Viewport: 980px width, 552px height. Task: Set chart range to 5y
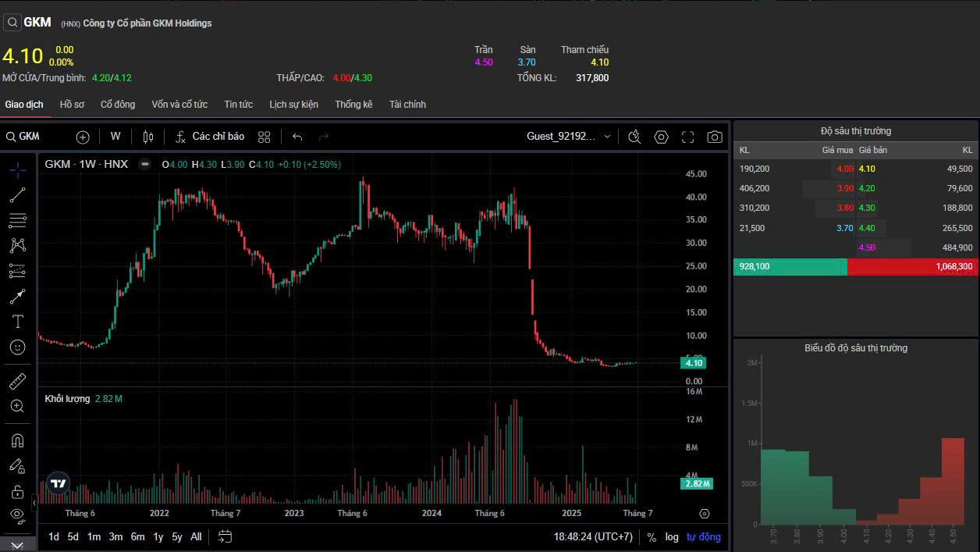click(177, 536)
